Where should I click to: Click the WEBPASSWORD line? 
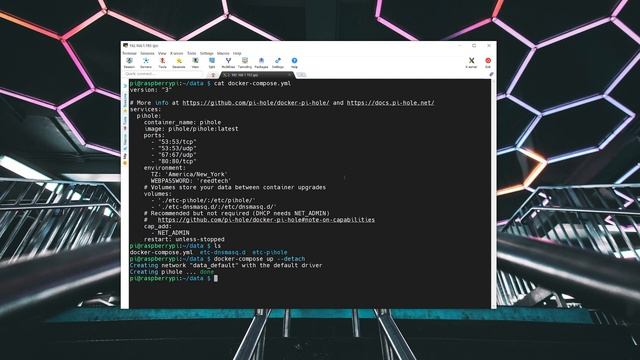(x=191, y=181)
